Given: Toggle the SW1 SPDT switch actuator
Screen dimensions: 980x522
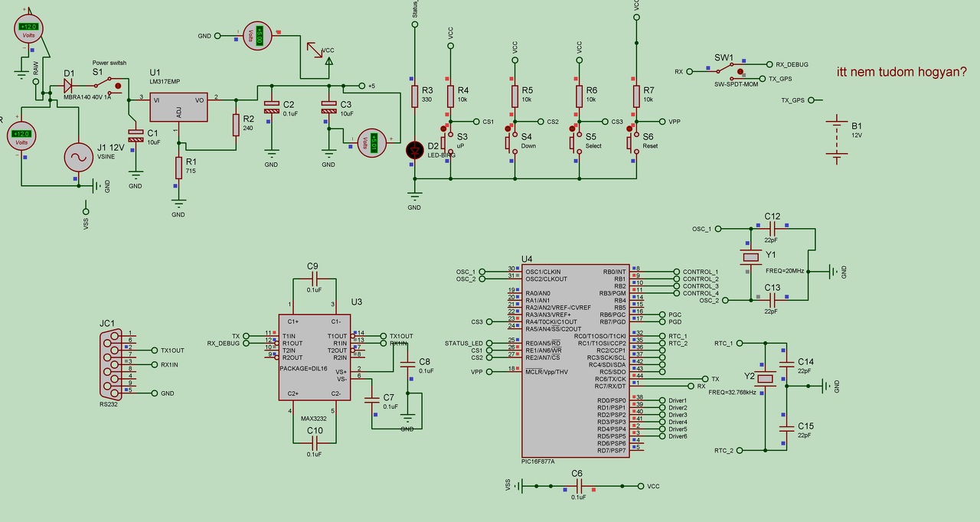Looking at the screenshot, I should pos(740,72).
